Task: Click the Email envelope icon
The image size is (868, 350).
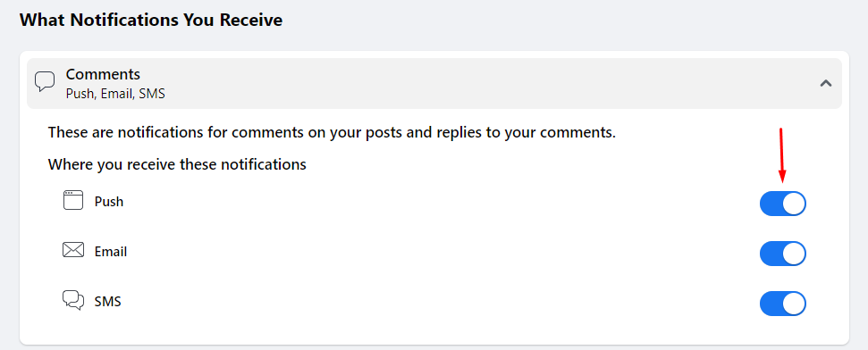Action: pyautogui.click(x=73, y=251)
